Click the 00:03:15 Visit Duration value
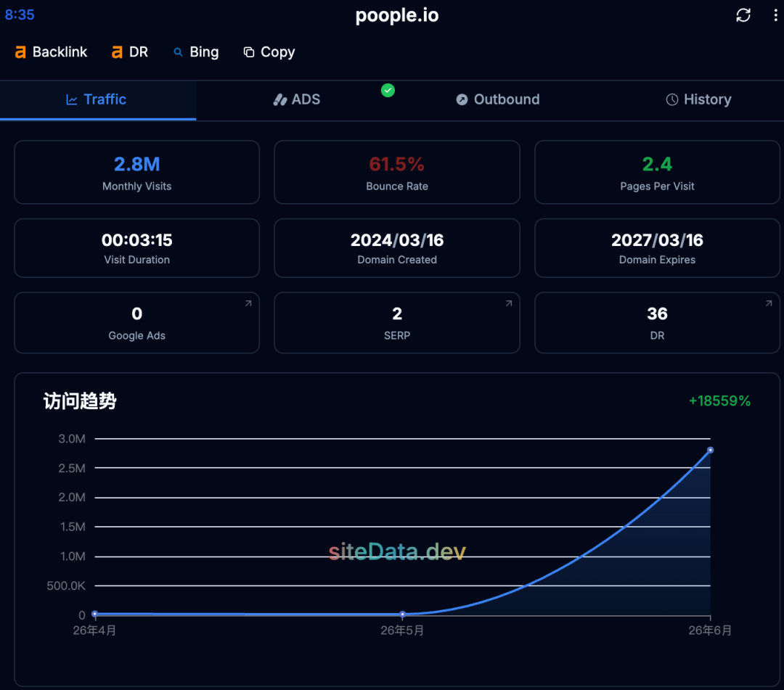The image size is (784, 690). [137, 240]
